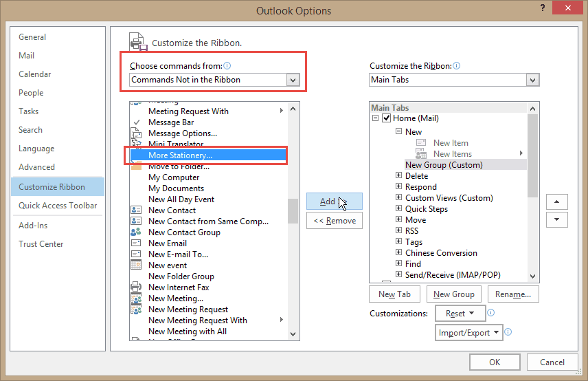Select More Stationery in the commands list
588x381 pixels.
pyautogui.click(x=209, y=155)
